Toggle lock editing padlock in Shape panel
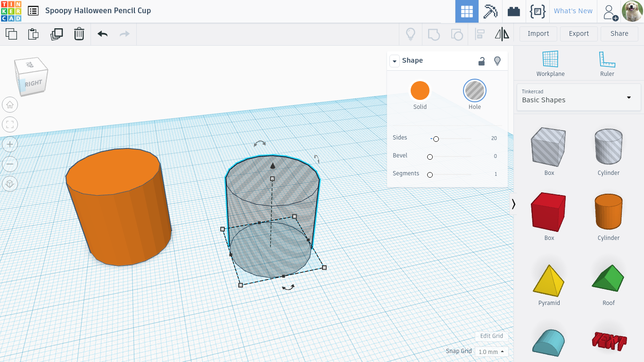The height and width of the screenshot is (362, 644). pos(481,61)
